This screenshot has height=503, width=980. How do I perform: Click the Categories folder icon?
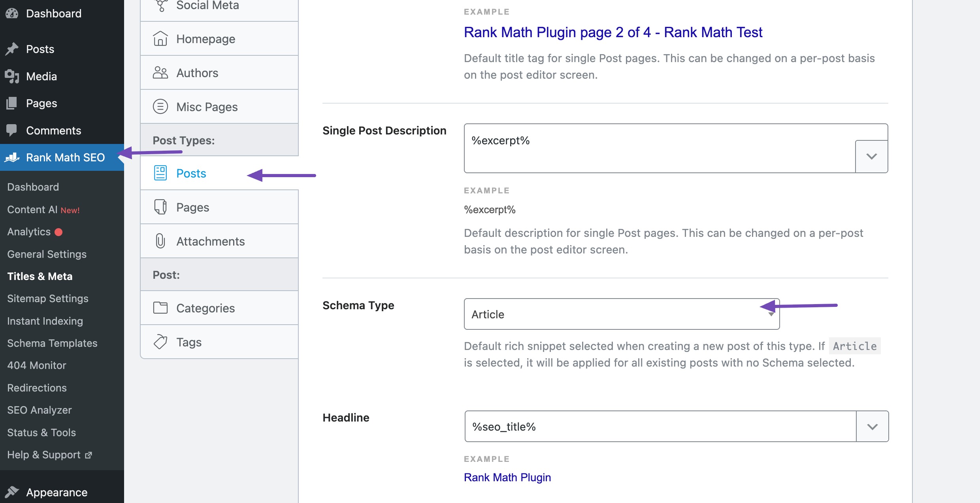coord(160,308)
